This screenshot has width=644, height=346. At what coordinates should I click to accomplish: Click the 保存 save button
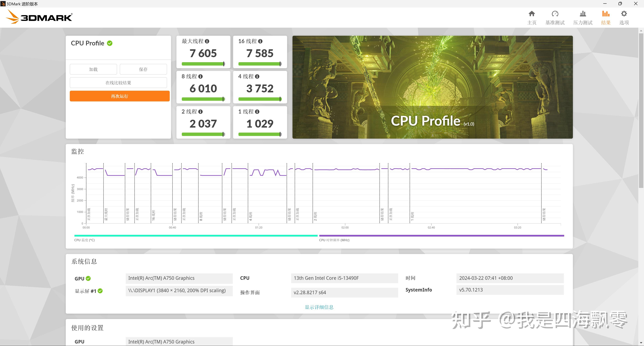[143, 69]
